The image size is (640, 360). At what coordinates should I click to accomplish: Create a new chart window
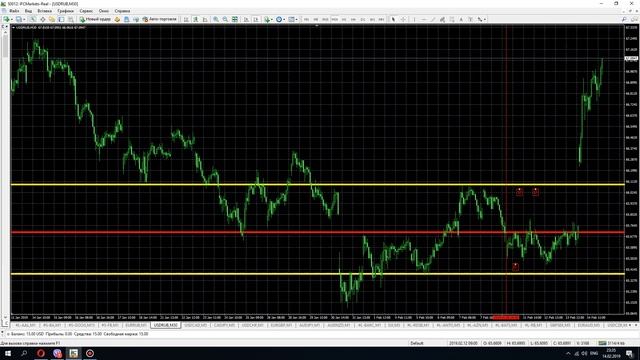tap(6, 19)
